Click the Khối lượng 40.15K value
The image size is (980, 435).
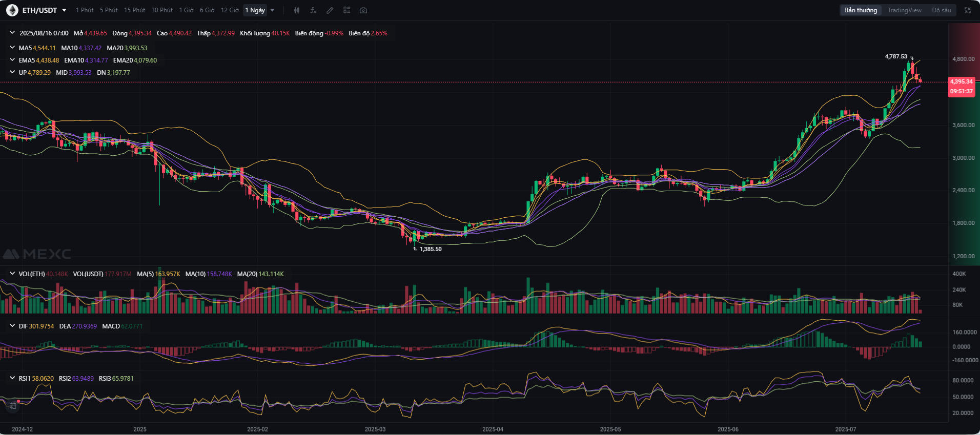[280, 33]
